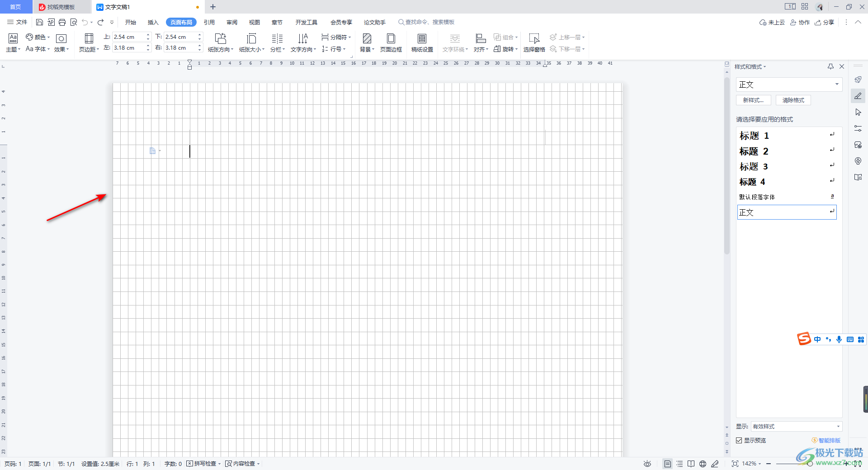Click the 选择窗格 selection pane icon

click(x=534, y=43)
